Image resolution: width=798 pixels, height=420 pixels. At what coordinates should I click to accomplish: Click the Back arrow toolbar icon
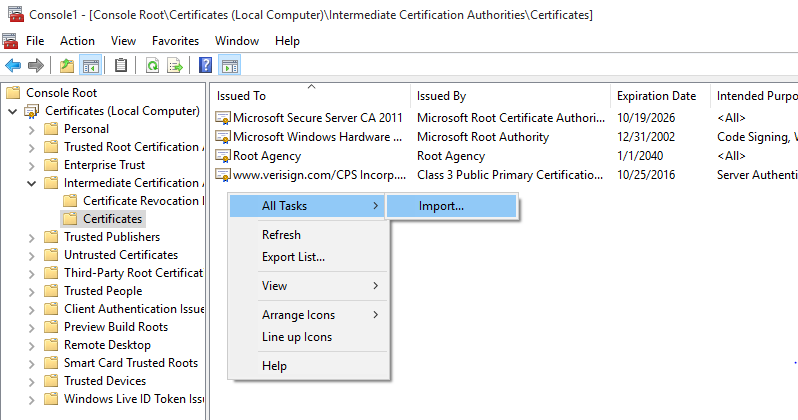13,65
